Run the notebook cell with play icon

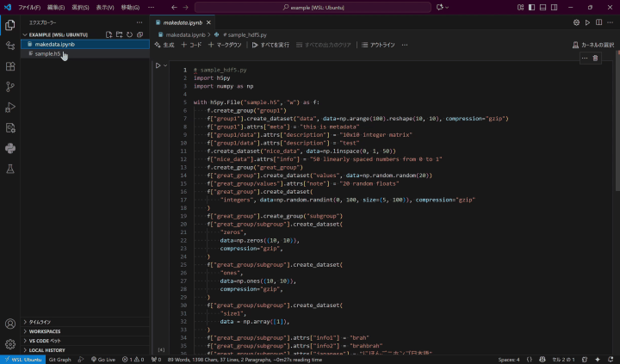click(158, 65)
